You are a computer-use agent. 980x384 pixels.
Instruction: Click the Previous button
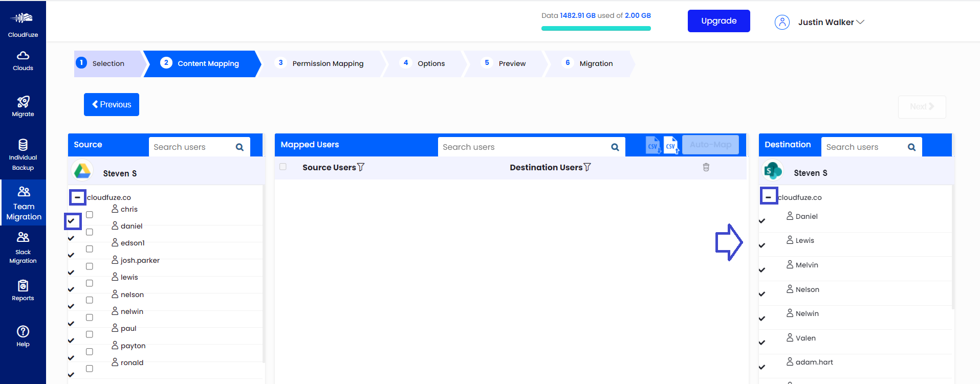coord(112,104)
